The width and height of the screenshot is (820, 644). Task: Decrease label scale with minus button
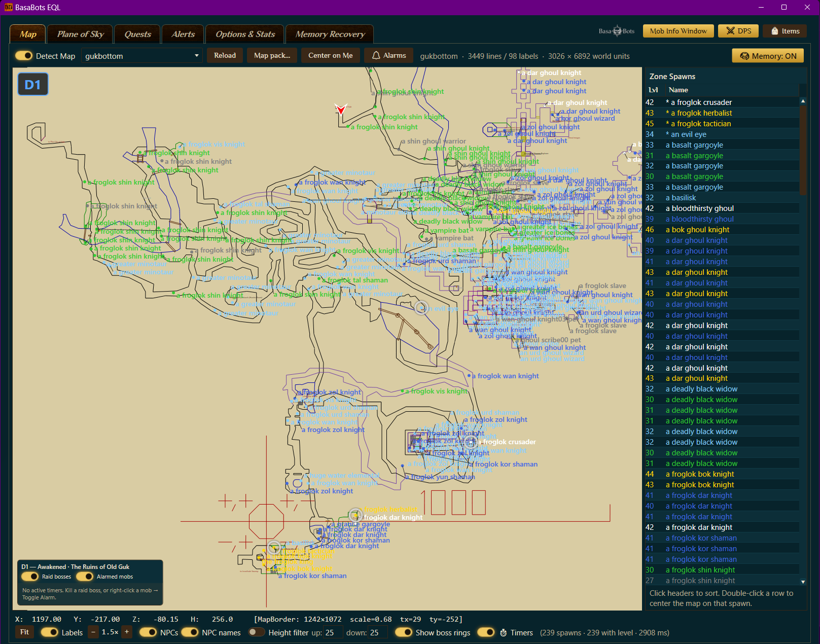click(x=93, y=632)
